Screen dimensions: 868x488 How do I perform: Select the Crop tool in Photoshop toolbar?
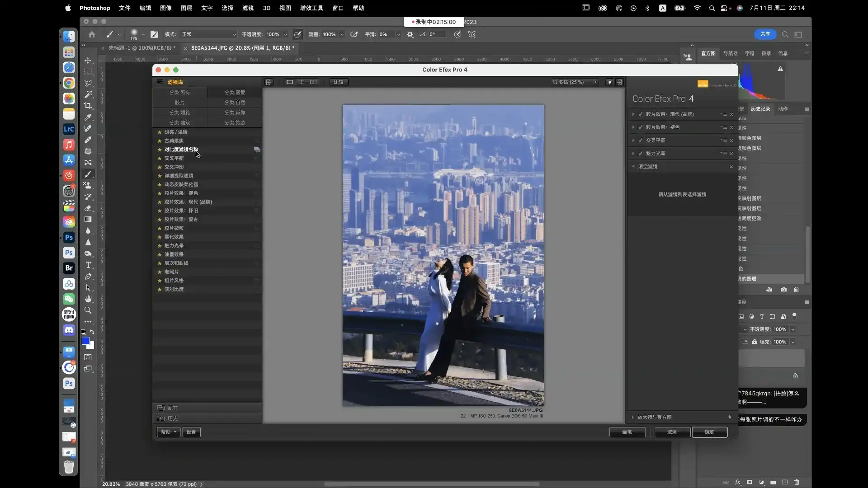pyautogui.click(x=88, y=105)
